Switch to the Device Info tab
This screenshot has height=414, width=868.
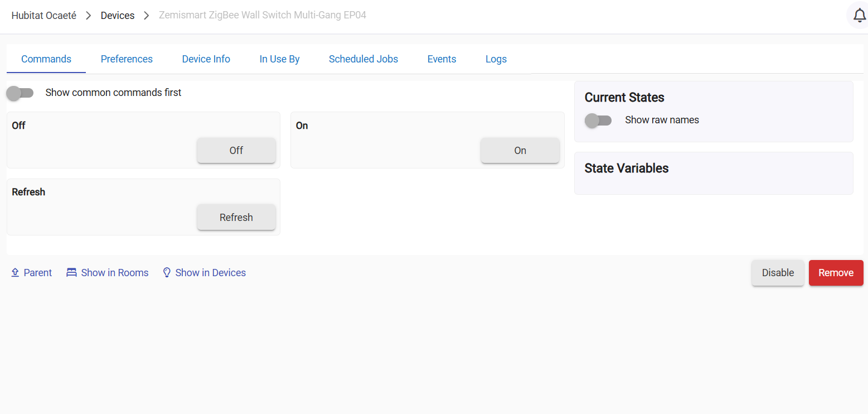[206, 59]
